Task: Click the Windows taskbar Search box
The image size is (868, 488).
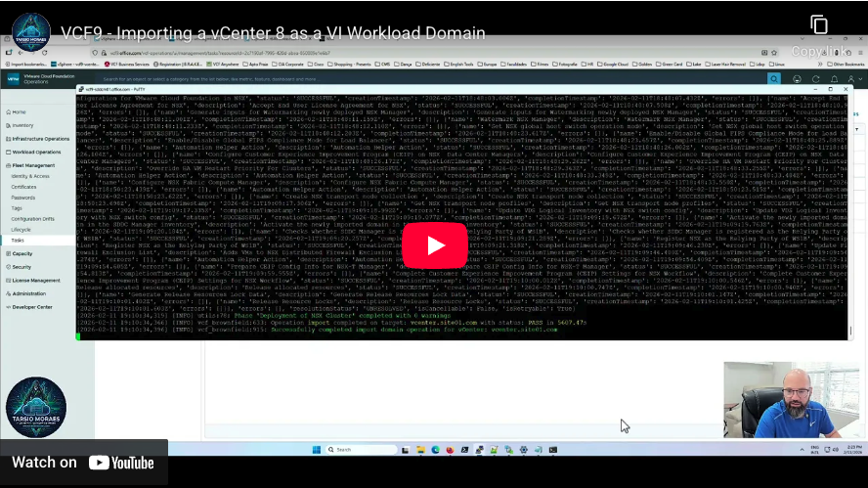Action: pyautogui.click(x=361, y=450)
